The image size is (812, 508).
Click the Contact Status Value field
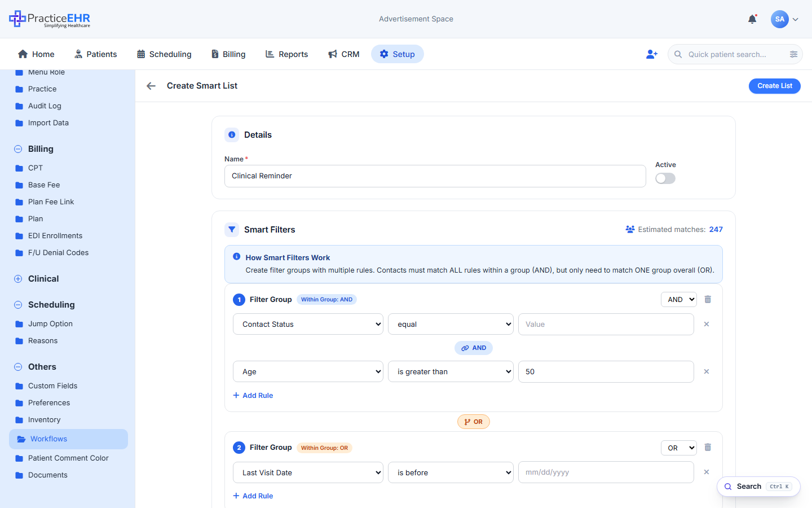tap(606, 324)
